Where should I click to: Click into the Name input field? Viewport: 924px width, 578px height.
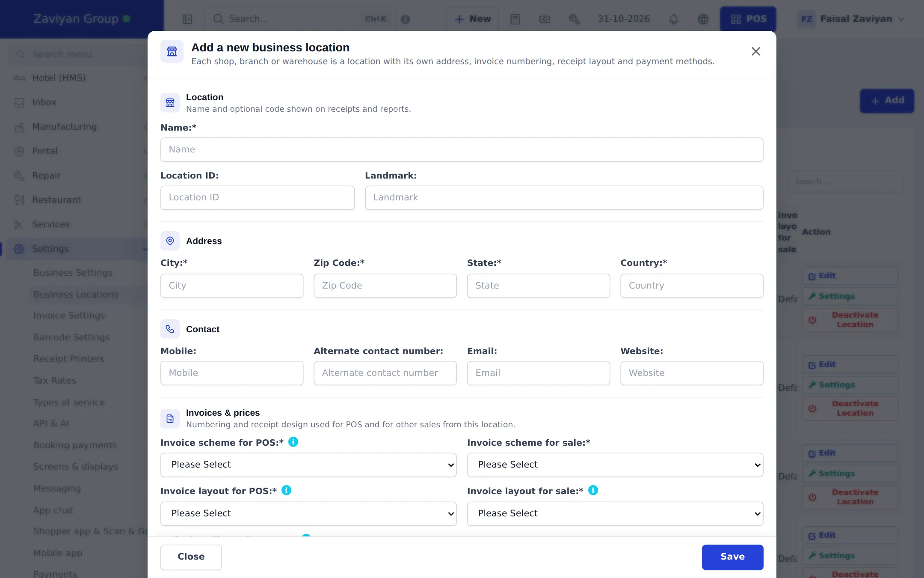point(462,150)
